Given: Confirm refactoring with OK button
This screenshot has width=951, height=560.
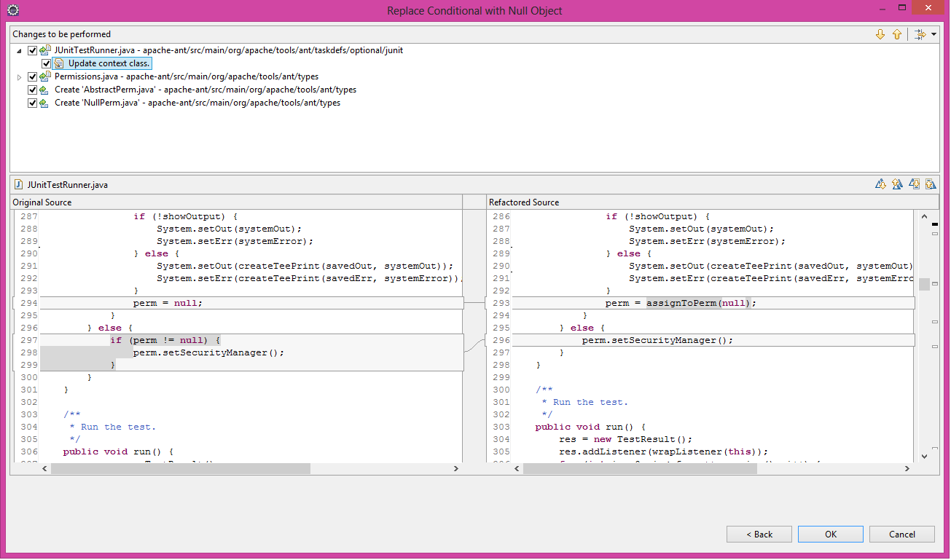Looking at the screenshot, I should [x=831, y=534].
